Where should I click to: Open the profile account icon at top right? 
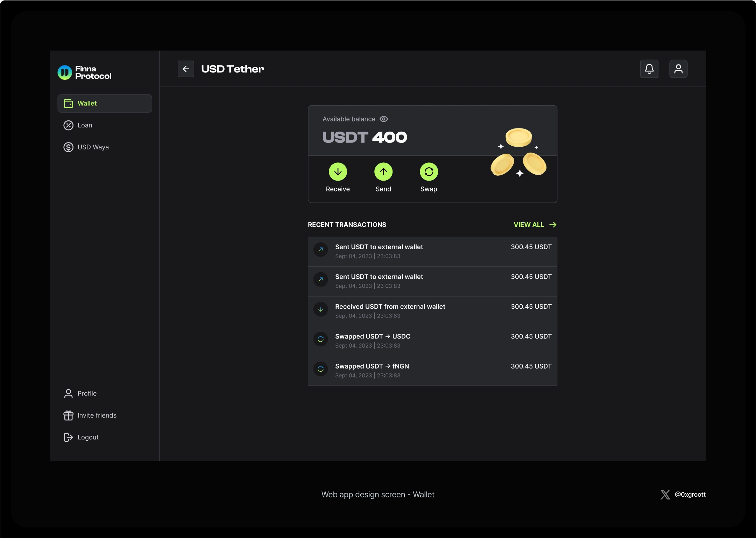pyautogui.click(x=678, y=69)
